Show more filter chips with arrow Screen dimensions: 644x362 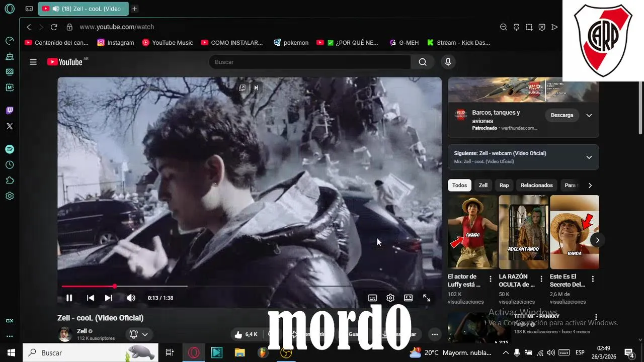(590, 186)
